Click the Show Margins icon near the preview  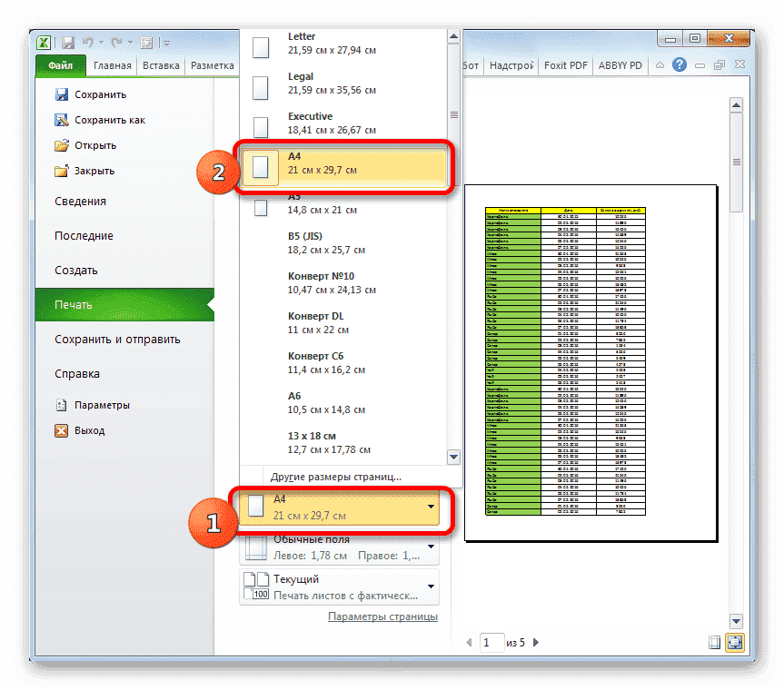pyautogui.click(x=715, y=642)
